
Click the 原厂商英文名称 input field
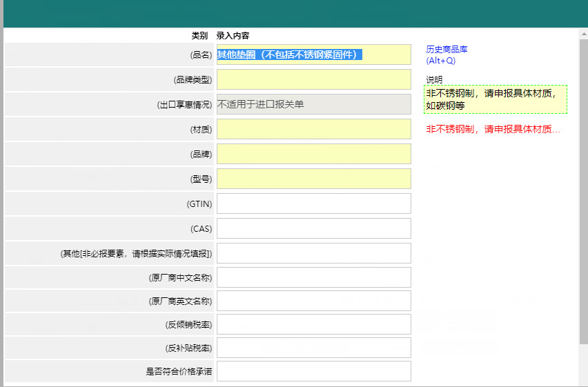pos(314,301)
